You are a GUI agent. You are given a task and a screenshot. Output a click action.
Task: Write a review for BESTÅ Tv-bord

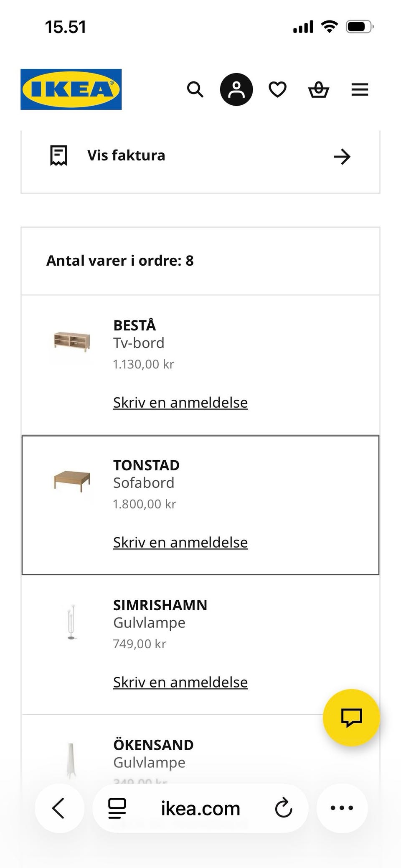coord(180,403)
